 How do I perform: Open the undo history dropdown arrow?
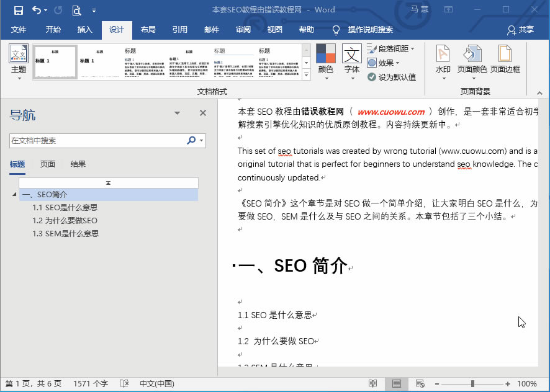(45, 11)
